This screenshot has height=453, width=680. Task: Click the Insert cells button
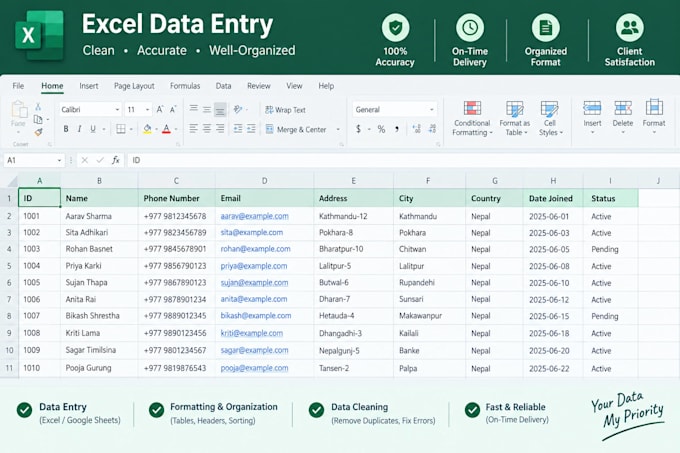[592, 117]
